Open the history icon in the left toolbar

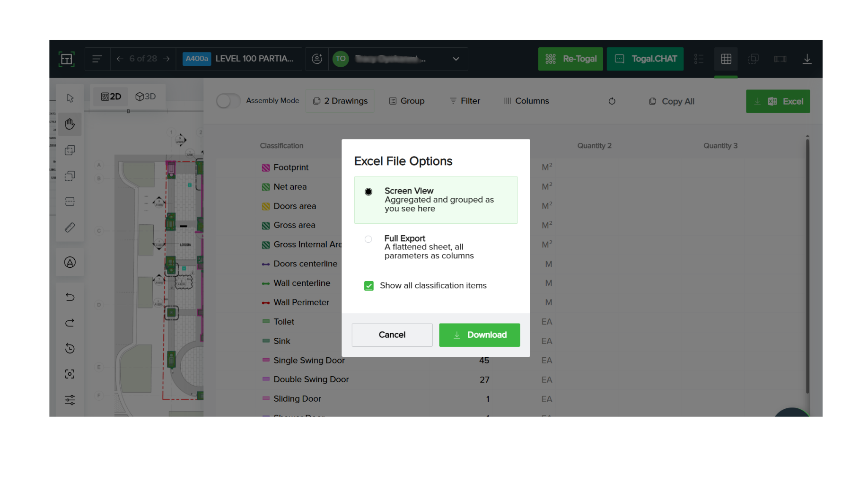pos(70,349)
